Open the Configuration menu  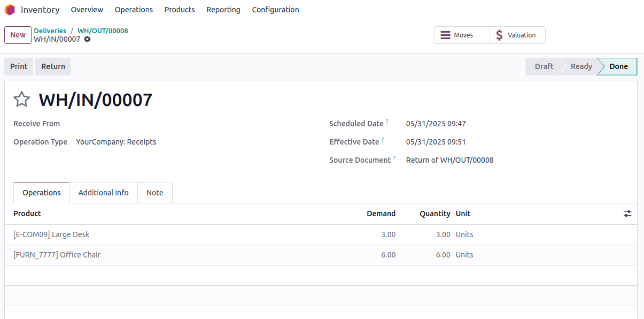(x=275, y=10)
